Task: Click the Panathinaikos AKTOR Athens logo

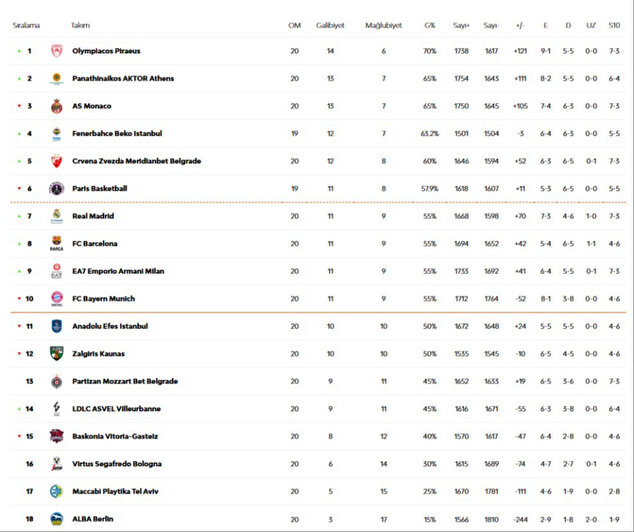Action: point(57,78)
